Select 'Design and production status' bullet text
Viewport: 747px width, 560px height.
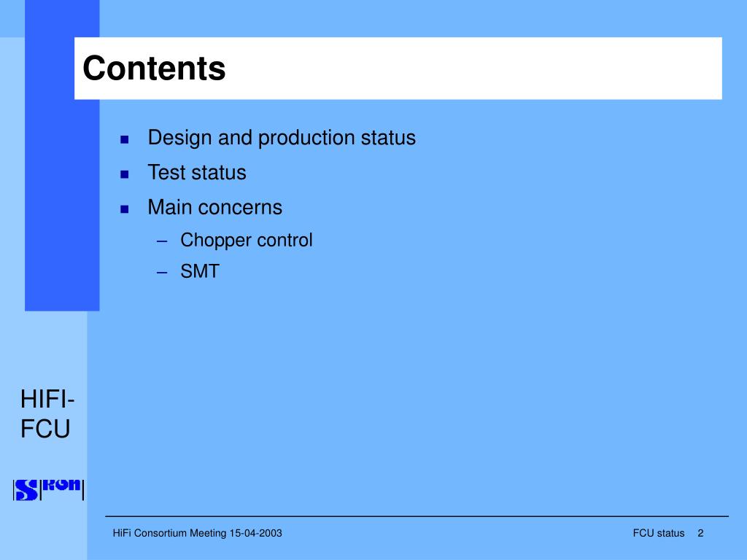click(x=282, y=138)
